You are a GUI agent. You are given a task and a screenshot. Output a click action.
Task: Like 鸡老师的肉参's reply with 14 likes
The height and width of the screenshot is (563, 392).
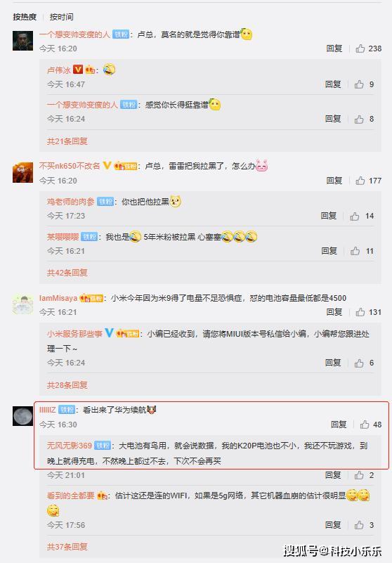click(x=355, y=216)
